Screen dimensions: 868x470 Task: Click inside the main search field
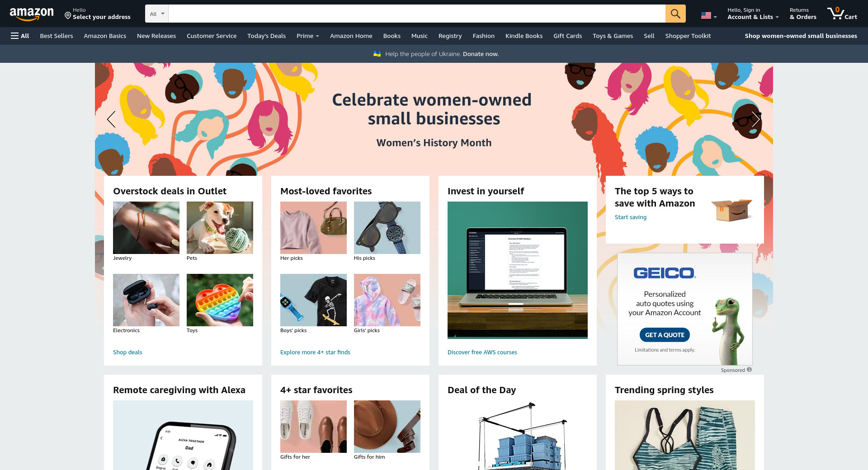417,14
